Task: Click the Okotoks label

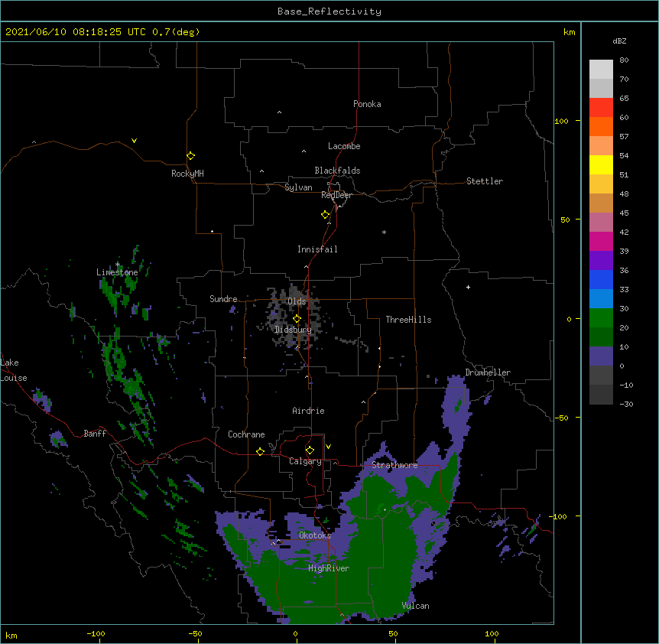Action: [315, 535]
